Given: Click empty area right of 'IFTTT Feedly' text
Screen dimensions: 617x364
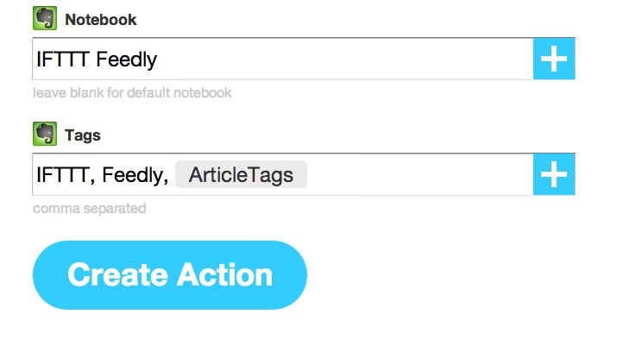Looking at the screenshot, I should (x=344, y=59).
